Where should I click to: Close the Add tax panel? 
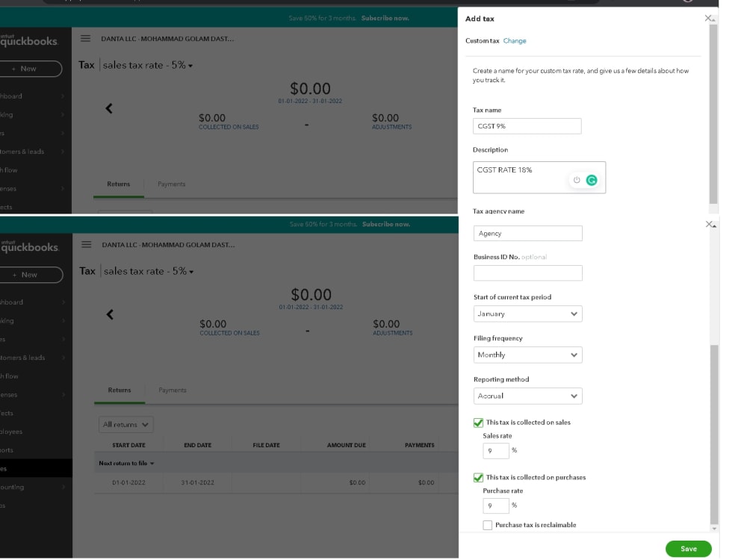click(x=708, y=19)
